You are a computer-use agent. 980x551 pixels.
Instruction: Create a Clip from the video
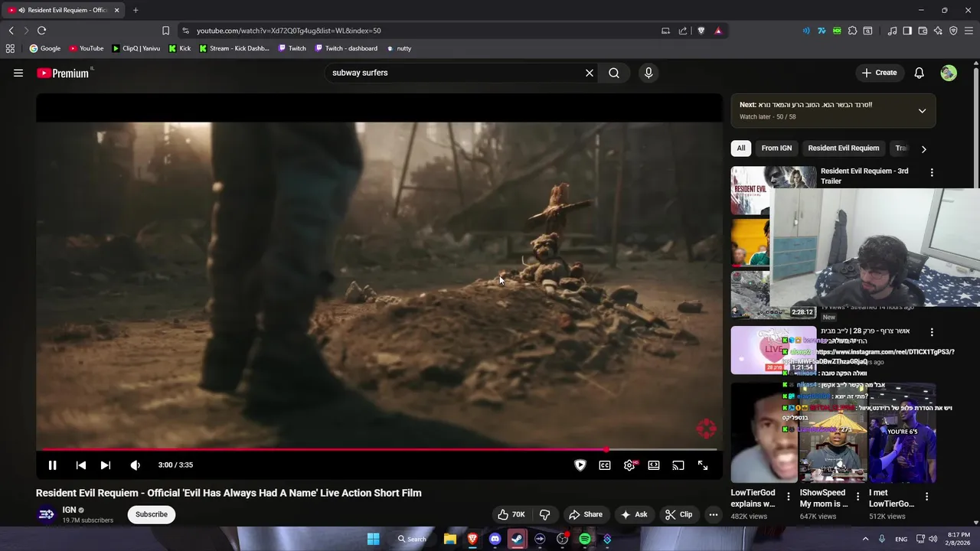679,514
